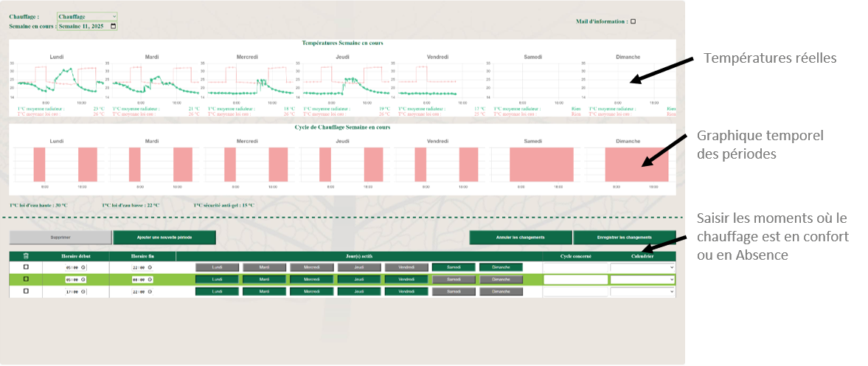The width and height of the screenshot is (868, 366).
Task: Click the trash icon in the table header
Action: tap(27, 256)
